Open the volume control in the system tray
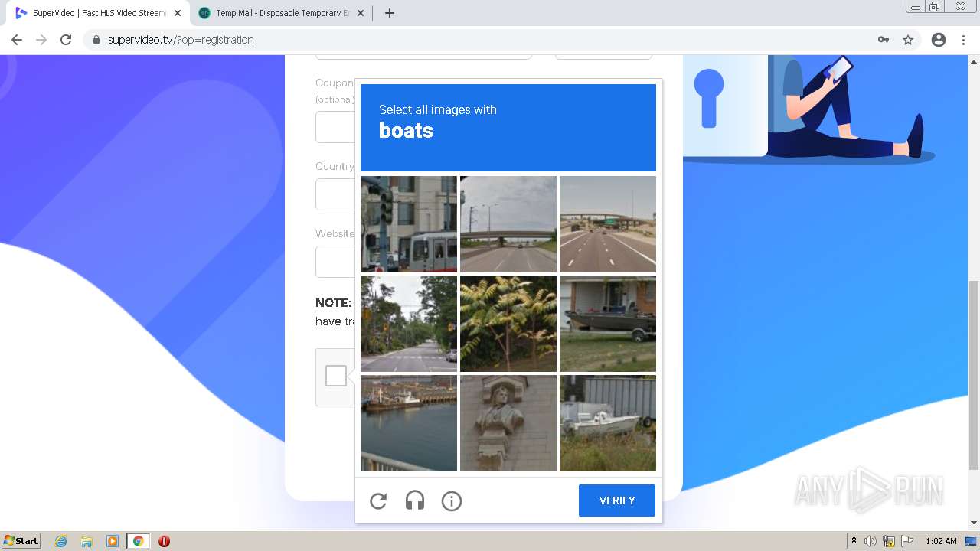 pos(871,541)
